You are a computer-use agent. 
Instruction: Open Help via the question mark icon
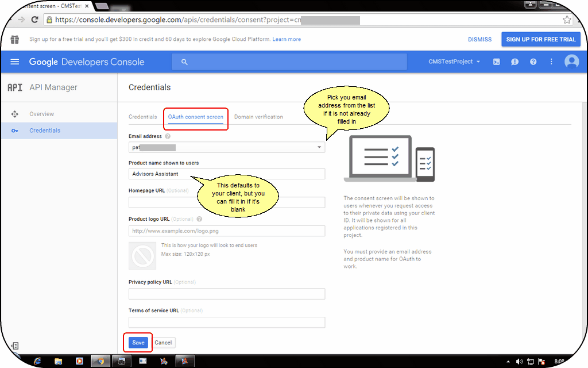[533, 62]
